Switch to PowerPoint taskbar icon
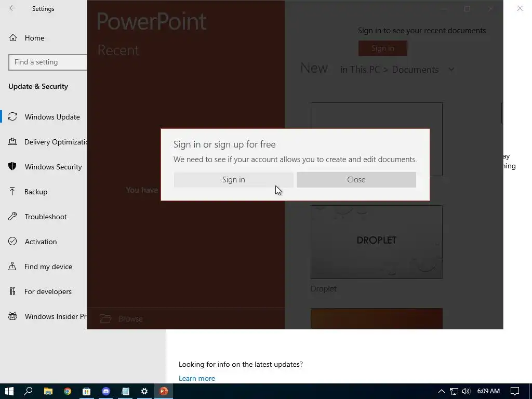The image size is (532, 399). 164,391
